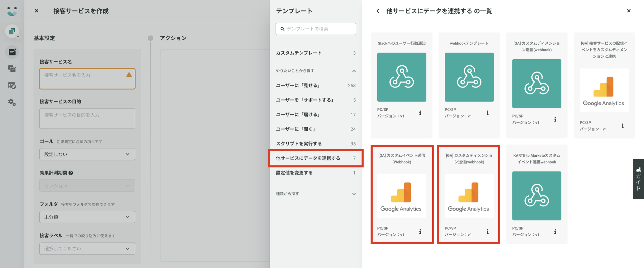Show info for [GA] 接客サービスの配信イベント card
Viewport: 644px width, 268px height.
click(x=622, y=126)
